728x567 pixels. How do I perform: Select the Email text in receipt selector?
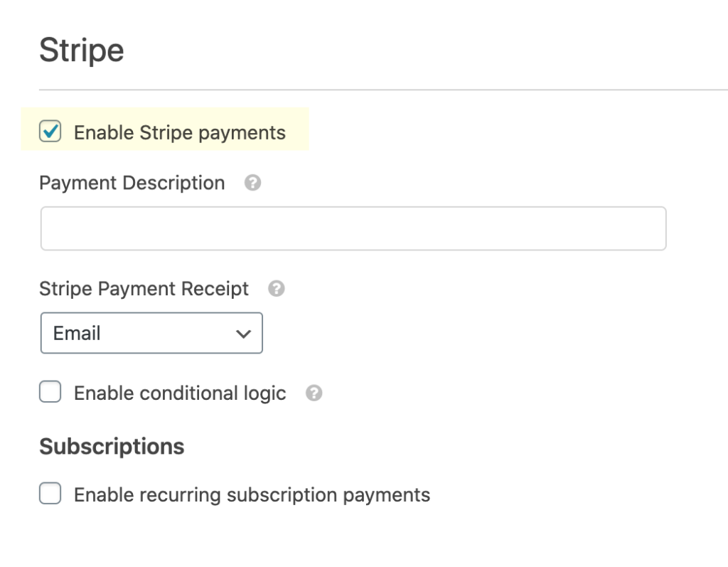coord(77,333)
